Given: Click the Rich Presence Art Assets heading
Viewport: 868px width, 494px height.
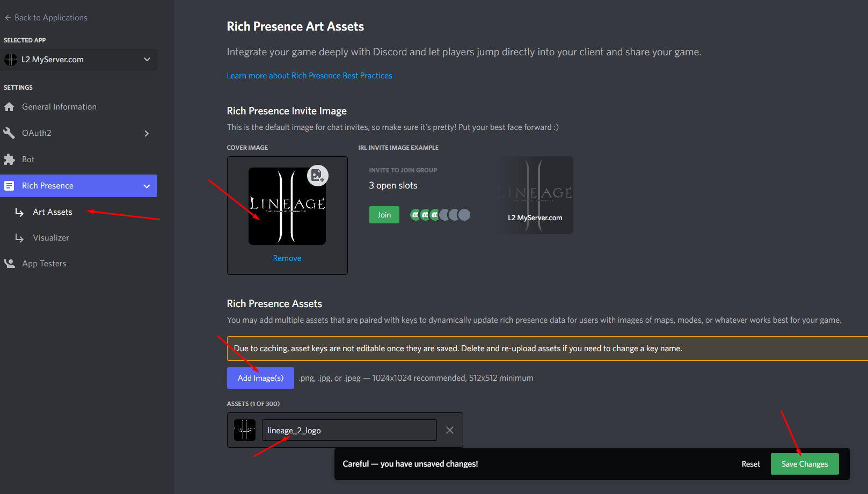Looking at the screenshot, I should (x=295, y=26).
